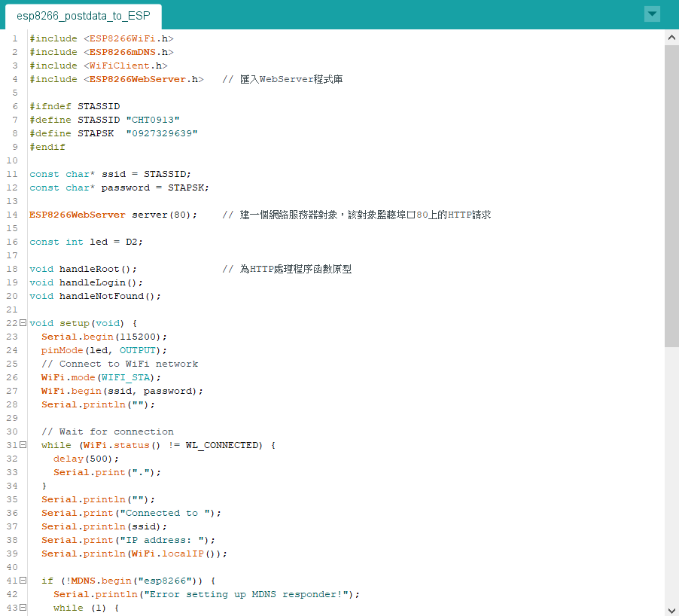Click the ESP8266WebServer server(80) declaration
Image resolution: width=679 pixels, height=616 pixels.
[113, 215]
